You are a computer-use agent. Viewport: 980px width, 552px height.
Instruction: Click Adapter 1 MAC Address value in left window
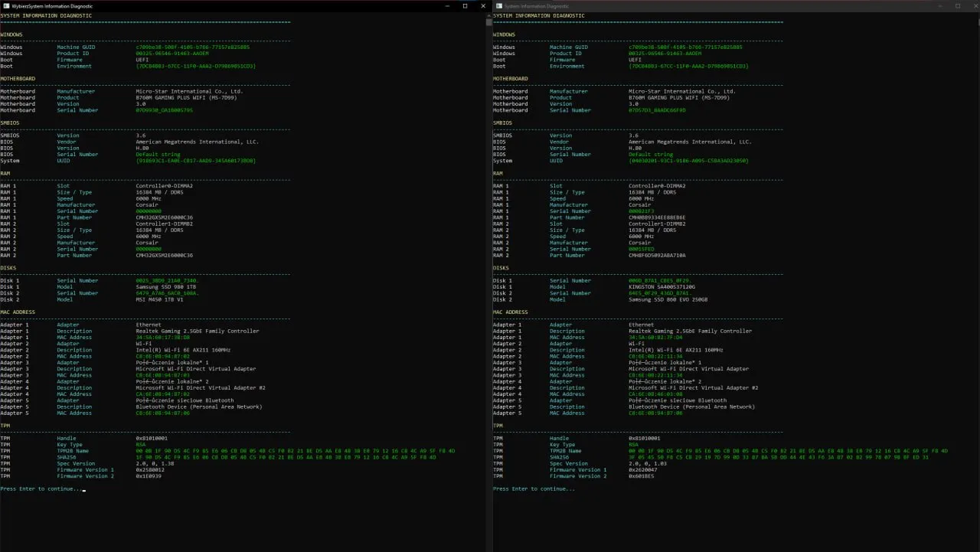coord(162,338)
